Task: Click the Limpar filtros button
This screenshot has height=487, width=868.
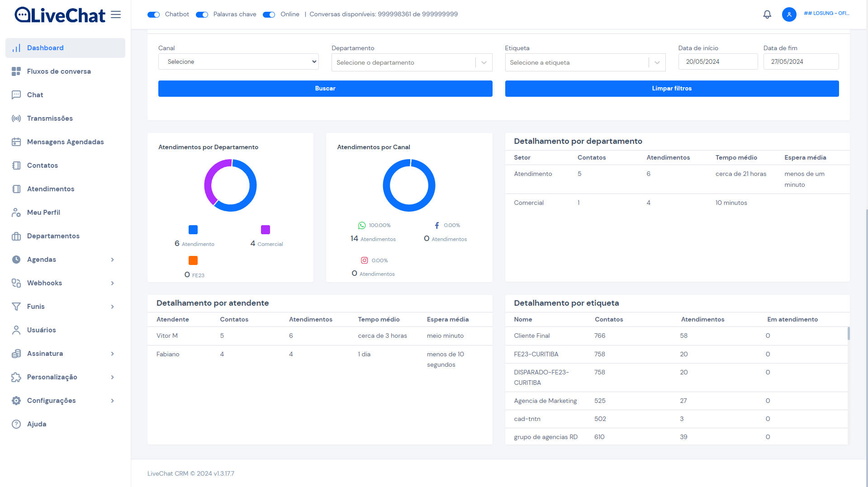Action: coord(672,89)
